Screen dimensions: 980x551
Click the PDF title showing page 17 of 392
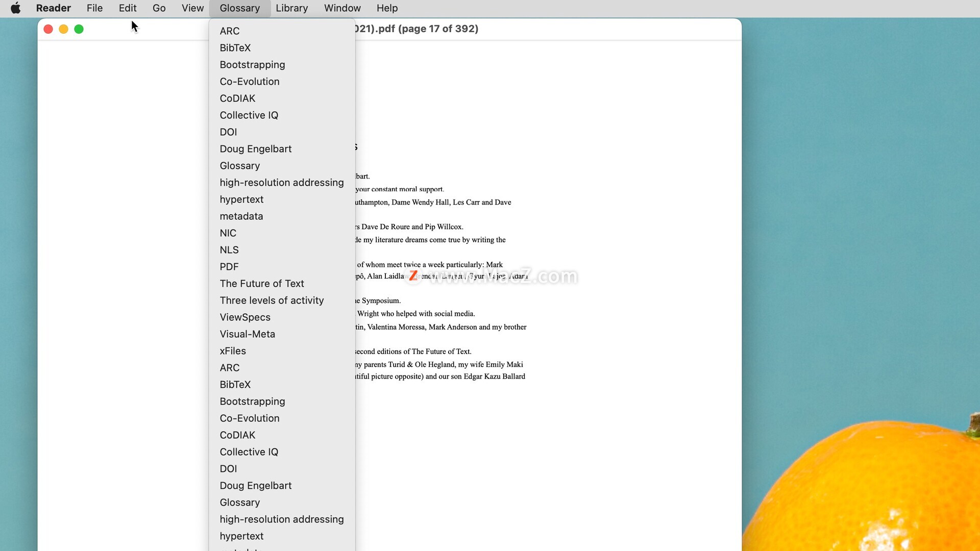pyautogui.click(x=416, y=29)
